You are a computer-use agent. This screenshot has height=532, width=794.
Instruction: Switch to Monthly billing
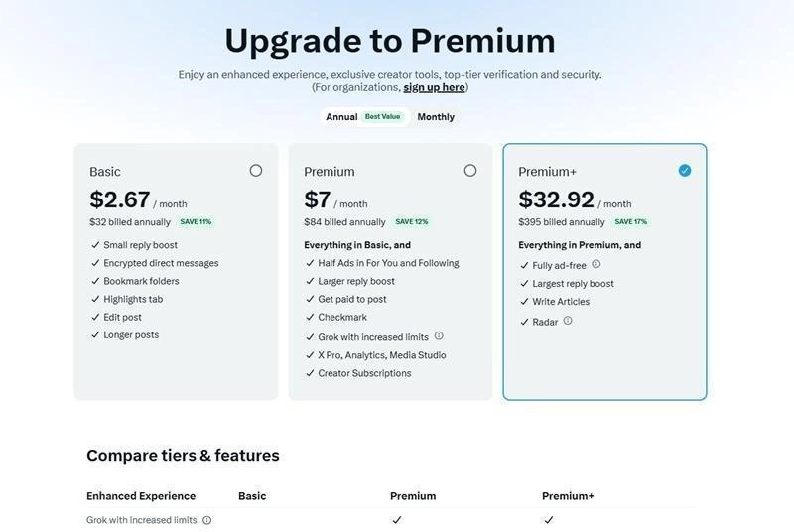pyautogui.click(x=436, y=117)
